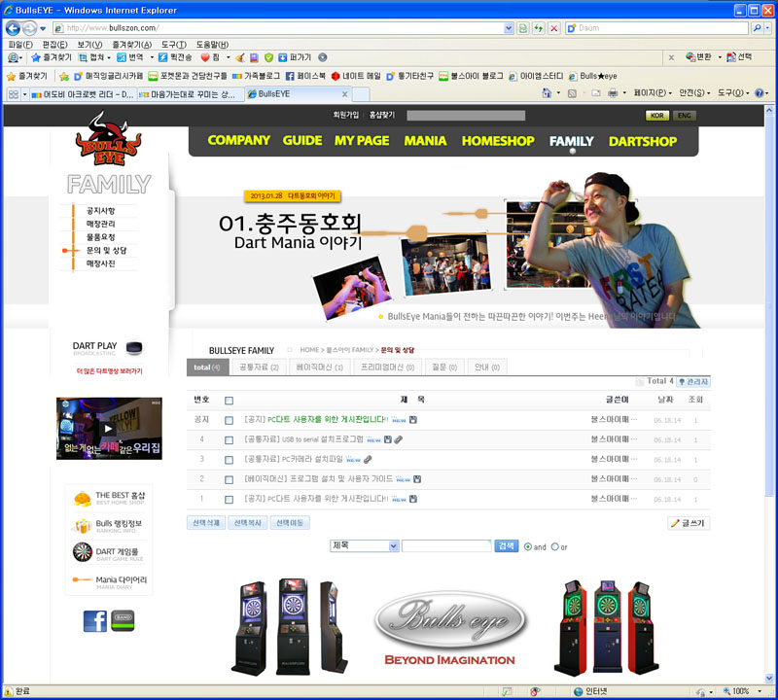This screenshot has width=778, height=700.
Task: Open DARTSHOP in the top navigation
Action: [x=643, y=141]
